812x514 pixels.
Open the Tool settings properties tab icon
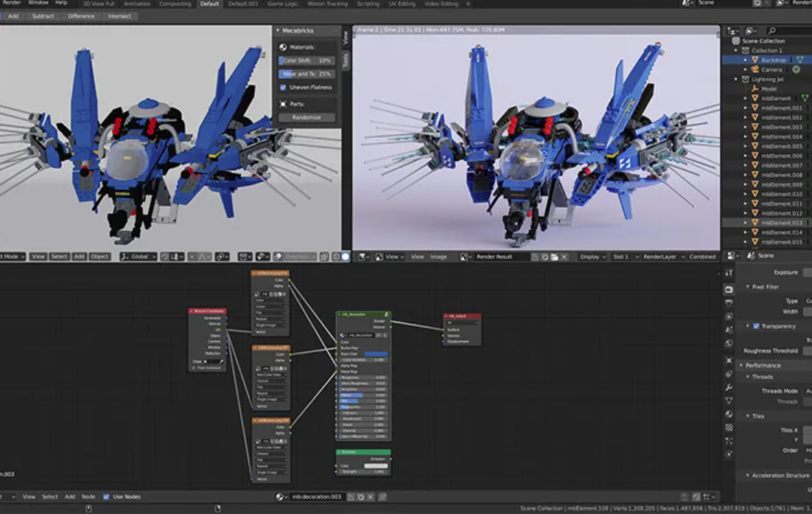[x=729, y=273]
